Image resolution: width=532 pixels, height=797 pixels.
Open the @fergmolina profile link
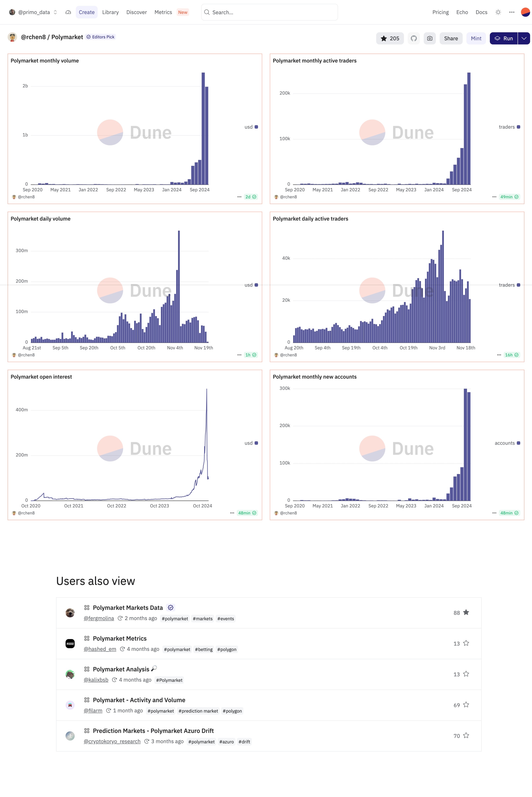[99, 618]
